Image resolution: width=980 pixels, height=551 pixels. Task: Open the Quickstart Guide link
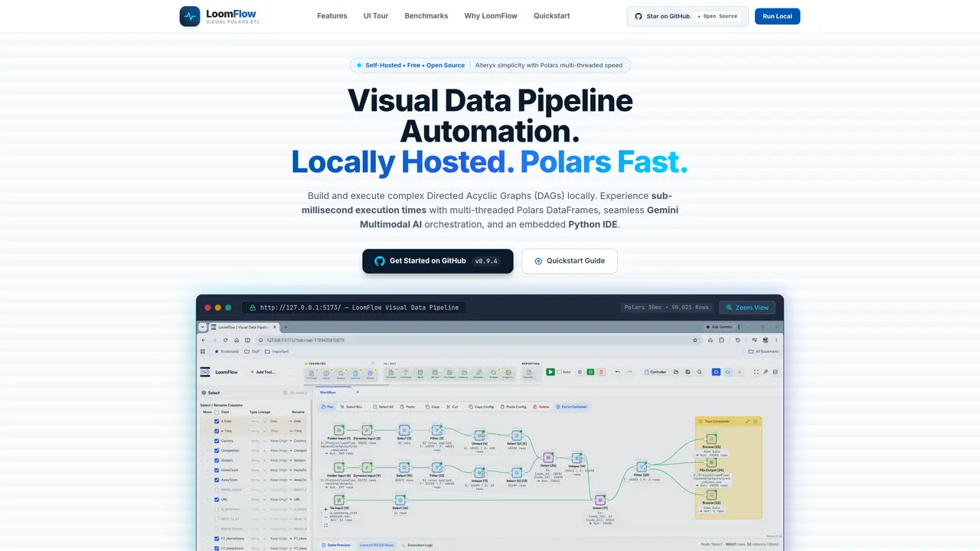pyautogui.click(x=570, y=261)
